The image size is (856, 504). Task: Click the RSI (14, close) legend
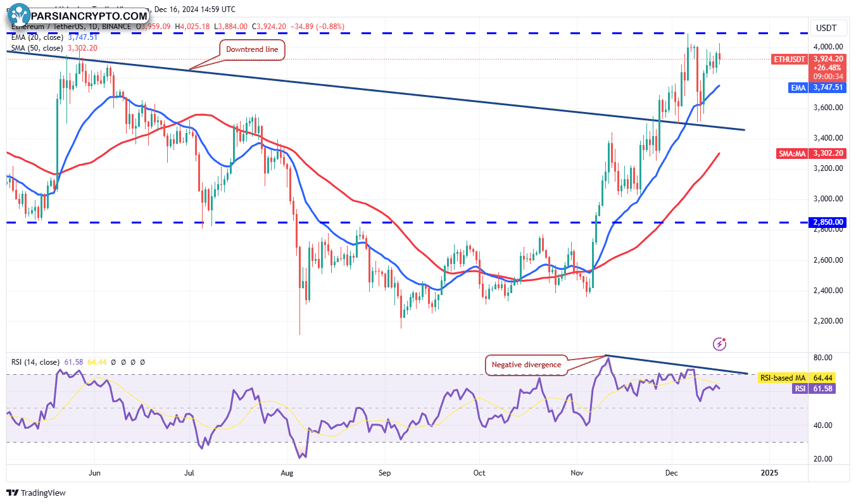click(37, 362)
